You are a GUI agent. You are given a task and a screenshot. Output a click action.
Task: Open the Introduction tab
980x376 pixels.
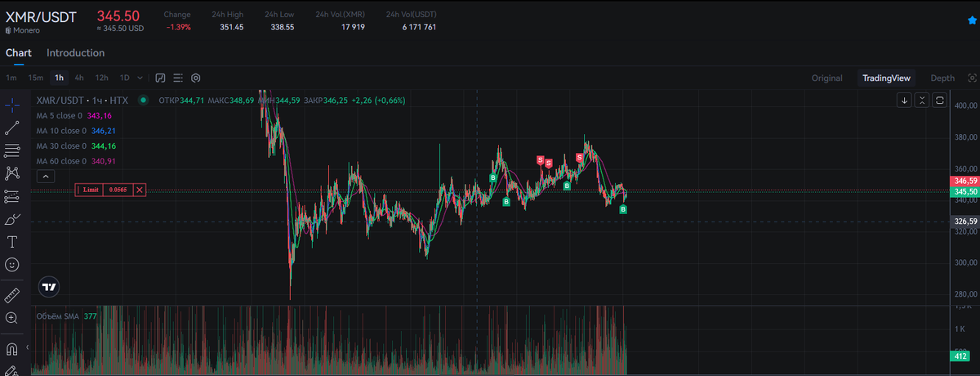tap(75, 53)
